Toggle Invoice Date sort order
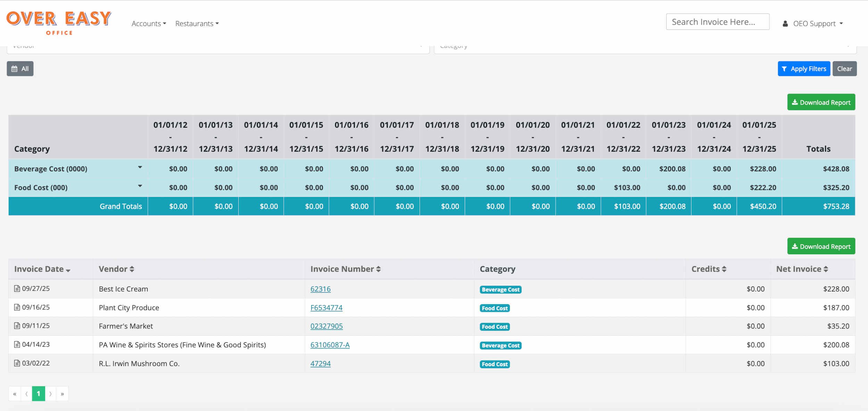Viewport: 868px width, 411px height. (x=68, y=270)
